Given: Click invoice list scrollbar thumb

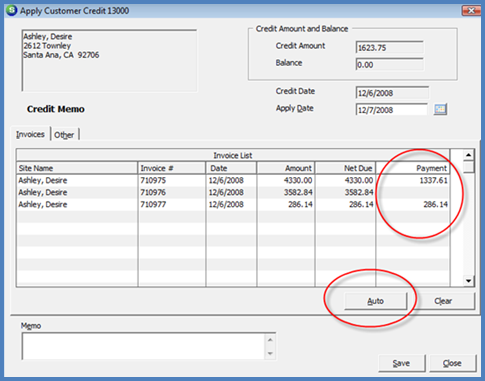Looking at the screenshot, I should [468, 167].
